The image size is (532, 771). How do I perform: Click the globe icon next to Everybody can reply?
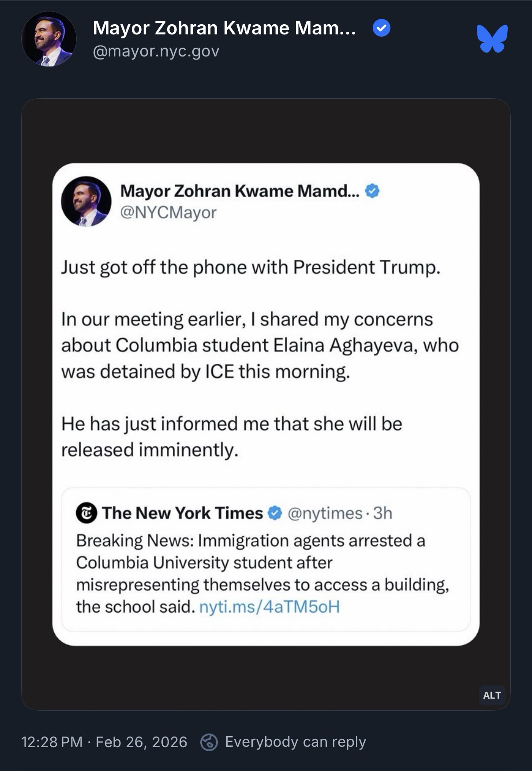(x=209, y=742)
